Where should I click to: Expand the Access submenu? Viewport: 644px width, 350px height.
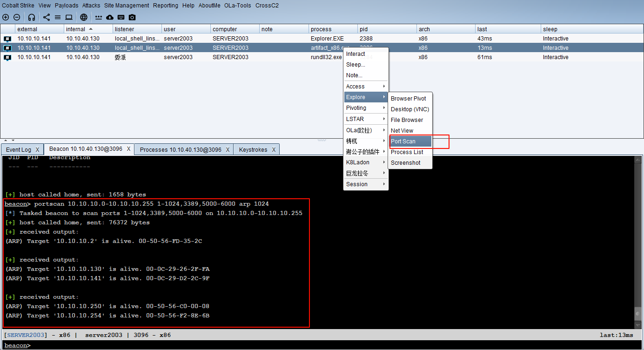(x=366, y=87)
